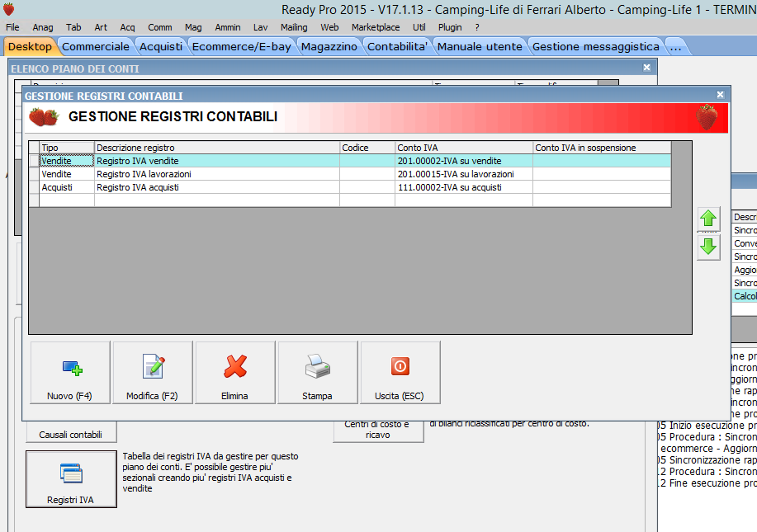The height and width of the screenshot is (532, 757).
Task: Move selected register down with green arrow
Action: (x=708, y=247)
